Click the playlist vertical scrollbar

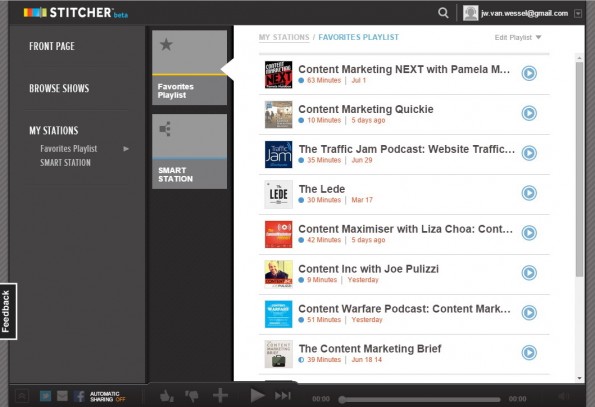click(579, 169)
